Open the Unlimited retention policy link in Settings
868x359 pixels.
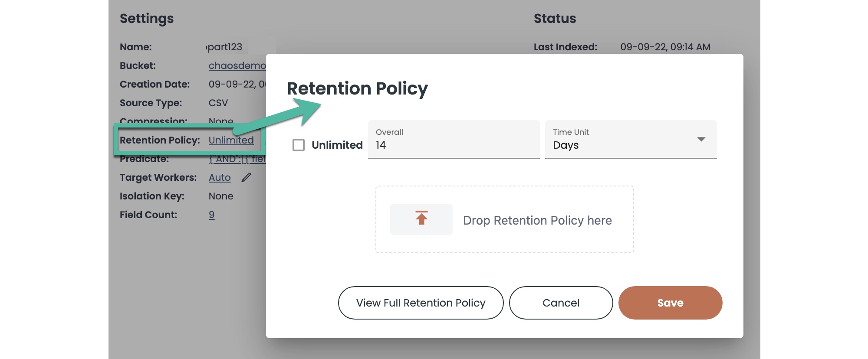coord(231,140)
